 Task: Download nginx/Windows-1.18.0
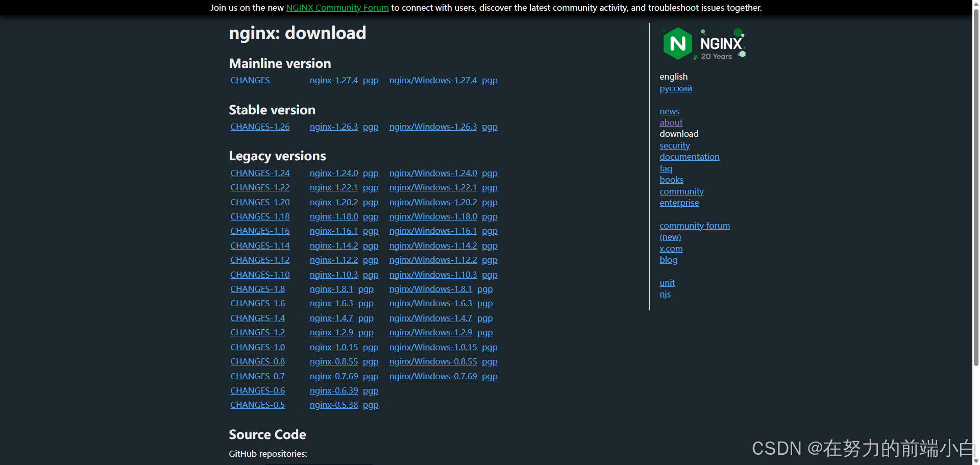pos(433,216)
